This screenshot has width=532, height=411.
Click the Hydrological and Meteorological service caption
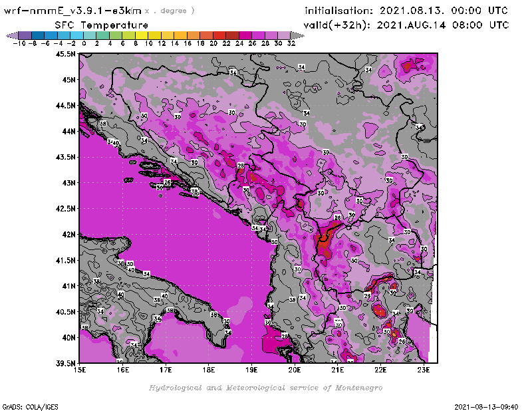click(x=265, y=388)
